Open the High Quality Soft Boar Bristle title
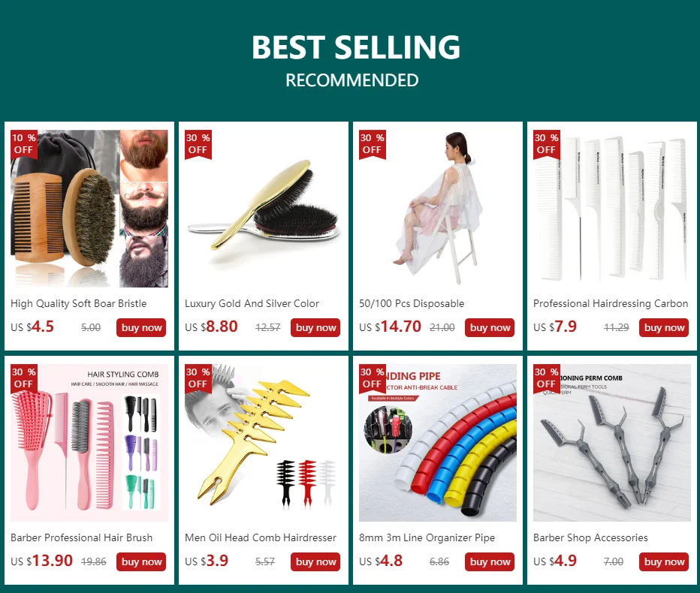This screenshot has height=593, width=700. point(79,303)
